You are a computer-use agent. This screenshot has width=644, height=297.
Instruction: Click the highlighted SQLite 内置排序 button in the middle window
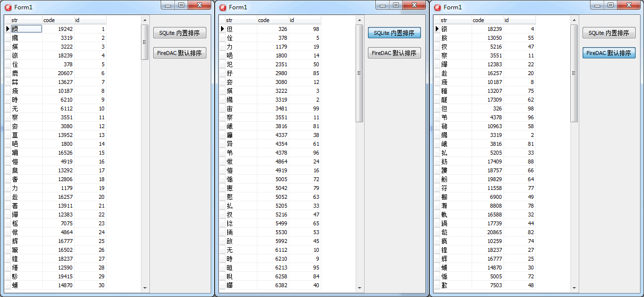coord(394,33)
